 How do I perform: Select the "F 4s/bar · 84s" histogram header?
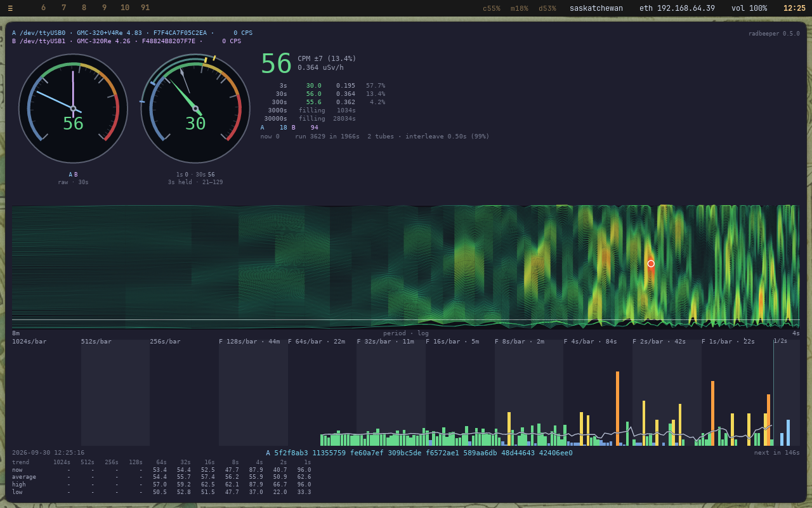[x=591, y=342]
